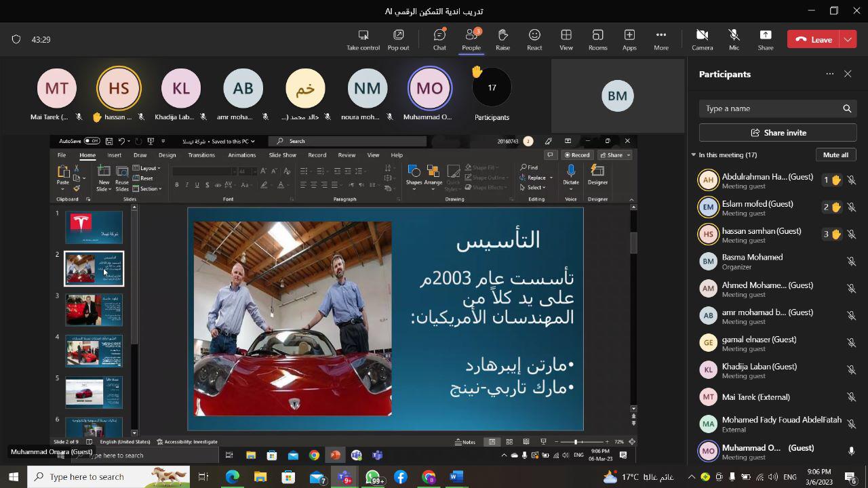Open the Apps icon

coord(629,39)
